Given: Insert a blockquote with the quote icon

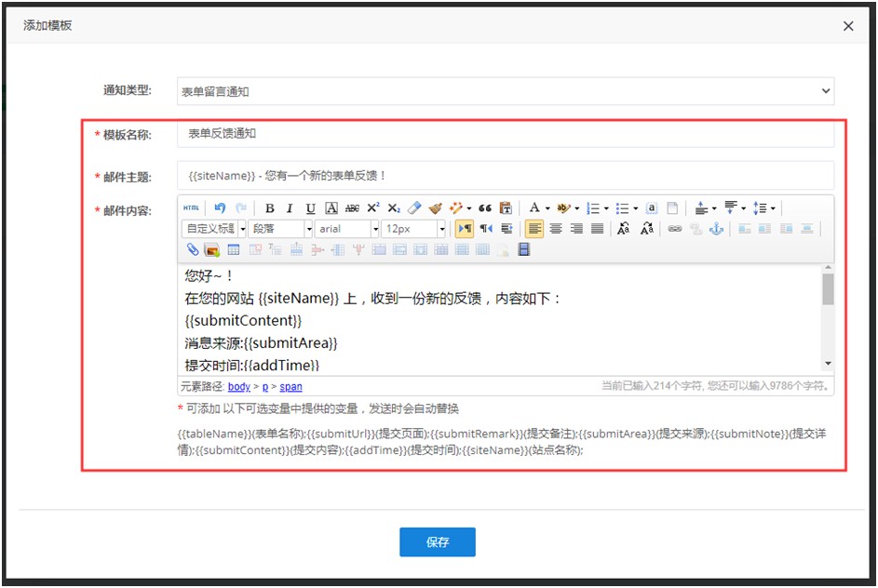Looking at the screenshot, I should [x=484, y=208].
